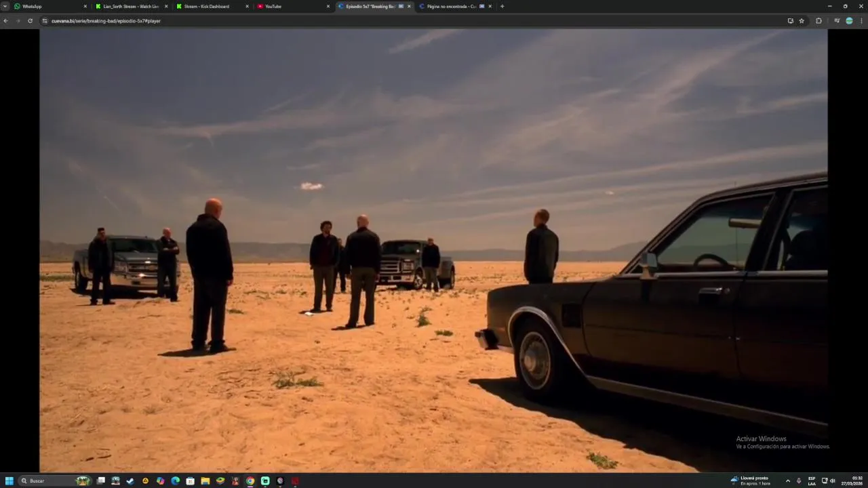Close the Lian_Sorth Stream tab
Viewport: 868px width, 488px height.
[166, 6]
